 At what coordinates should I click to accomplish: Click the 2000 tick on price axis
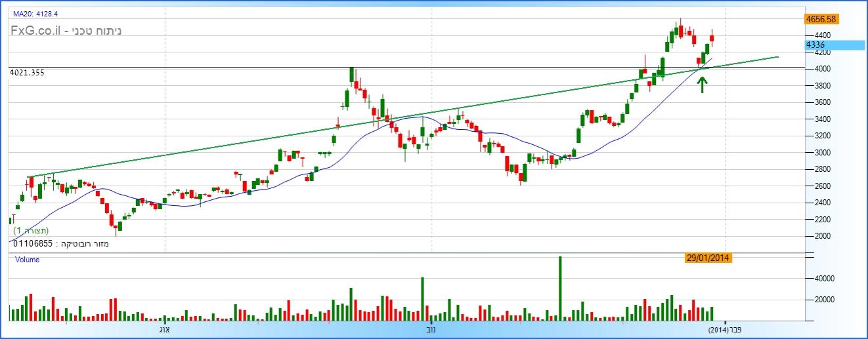(817, 236)
